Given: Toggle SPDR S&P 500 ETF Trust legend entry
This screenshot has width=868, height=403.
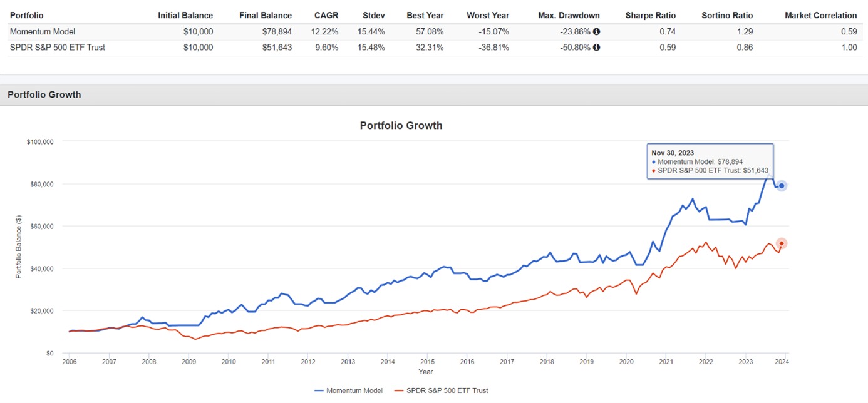Looking at the screenshot, I should [x=442, y=390].
